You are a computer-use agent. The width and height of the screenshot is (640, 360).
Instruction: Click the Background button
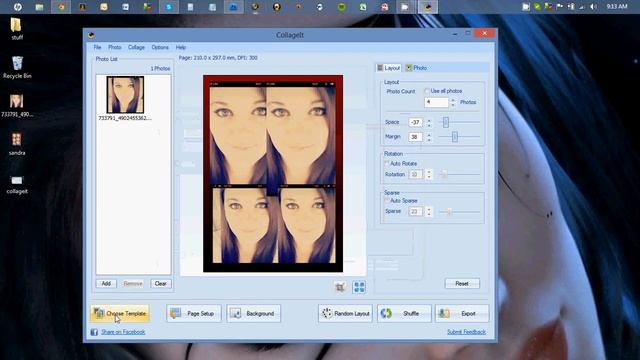253,313
